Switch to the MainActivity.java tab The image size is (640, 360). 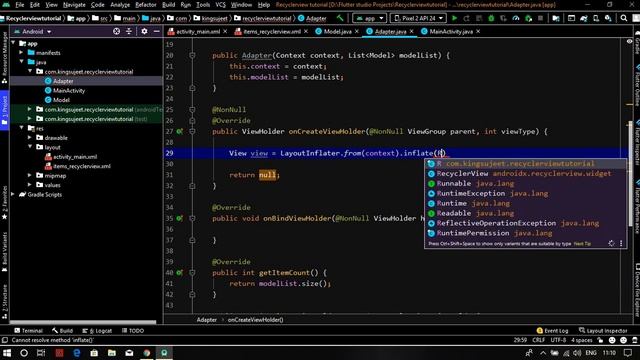click(451, 31)
